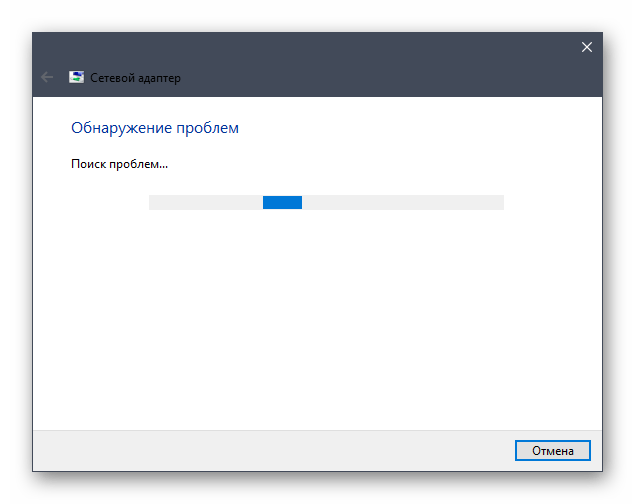Go back with the arrow icon
Viewport: 635px width, 504px height.
[x=47, y=77]
